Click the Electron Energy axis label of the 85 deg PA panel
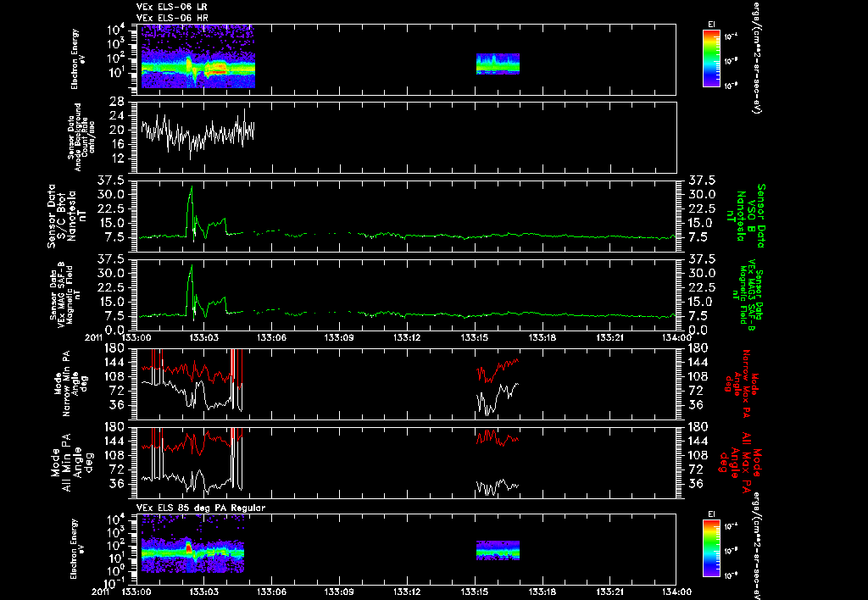 click(x=78, y=549)
